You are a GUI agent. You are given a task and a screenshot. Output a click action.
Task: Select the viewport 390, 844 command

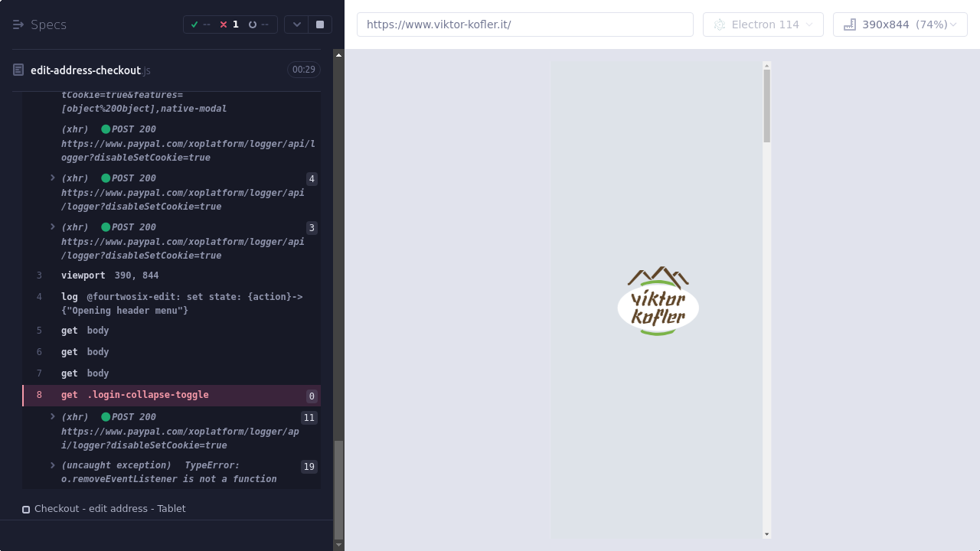[109, 275]
